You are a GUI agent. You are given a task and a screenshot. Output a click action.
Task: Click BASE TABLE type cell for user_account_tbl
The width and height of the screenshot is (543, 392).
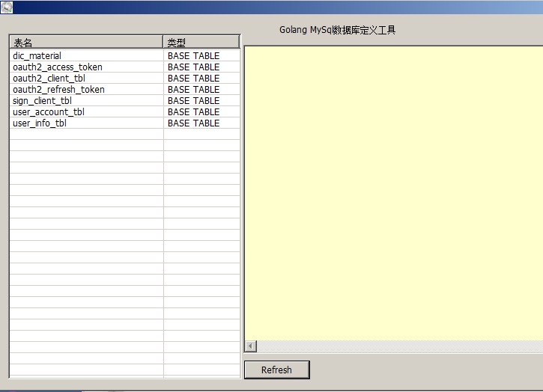coord(193,112)
